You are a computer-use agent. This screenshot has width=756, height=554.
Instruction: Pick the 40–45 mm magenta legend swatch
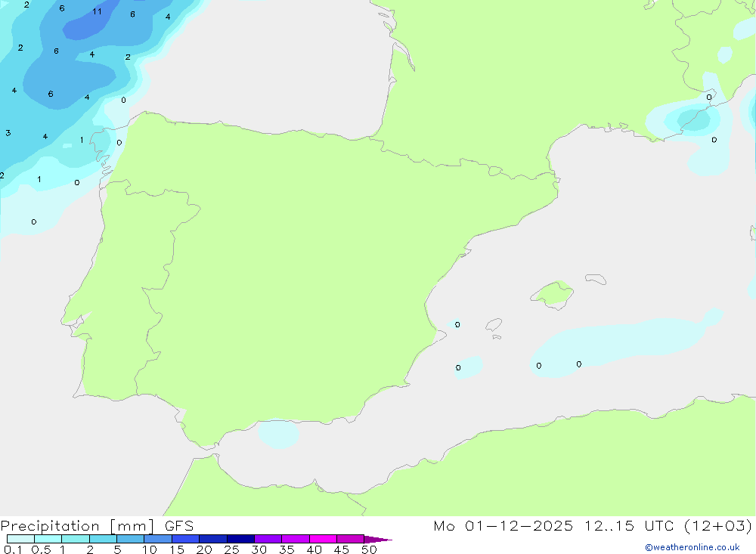[x=323, y=539]
